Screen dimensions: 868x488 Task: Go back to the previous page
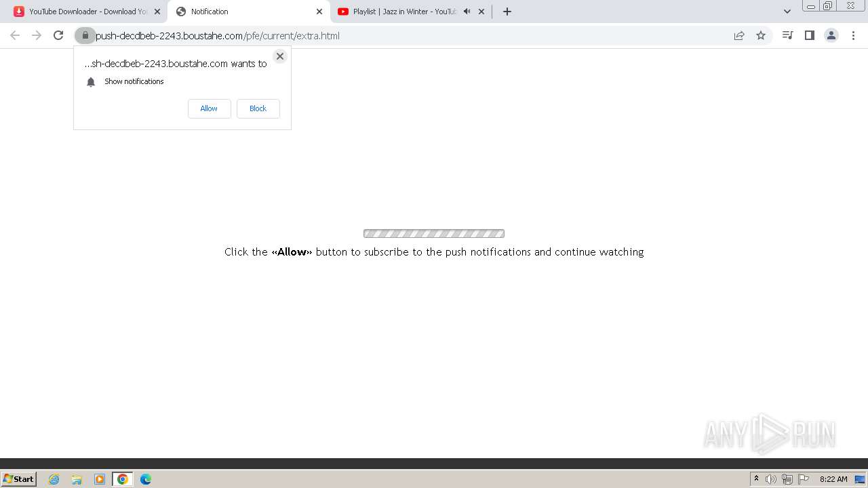[15, 35]
